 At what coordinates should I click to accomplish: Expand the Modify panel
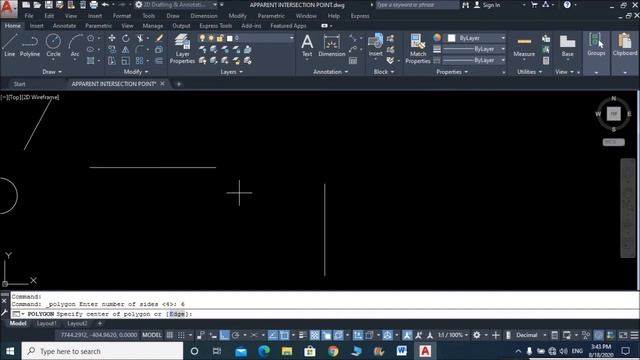pos(136,72)
